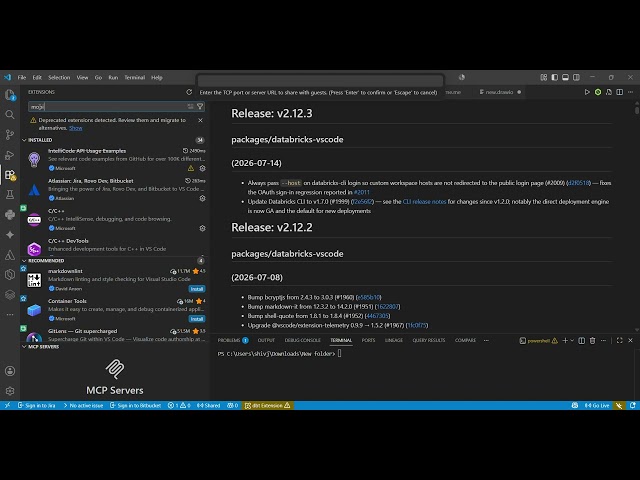Show more panel tabs ellipsis
640x480 pixels.
pyautogui.click(x=486, y=340)
